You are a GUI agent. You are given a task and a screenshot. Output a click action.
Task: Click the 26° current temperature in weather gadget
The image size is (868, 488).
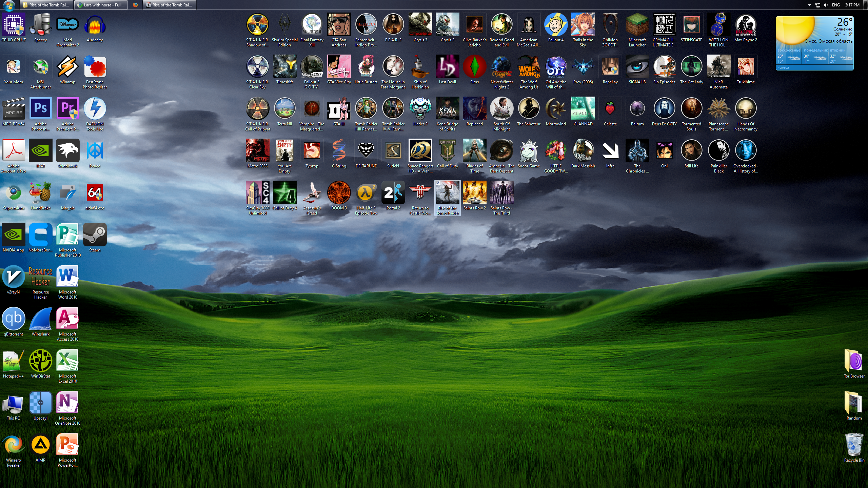click(x=845, y=22)
